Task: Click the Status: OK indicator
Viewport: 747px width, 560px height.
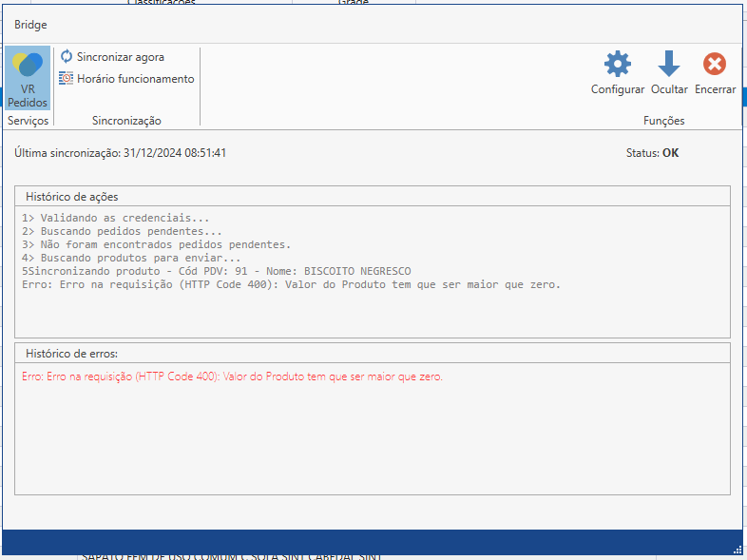Action: click(652, 153)
